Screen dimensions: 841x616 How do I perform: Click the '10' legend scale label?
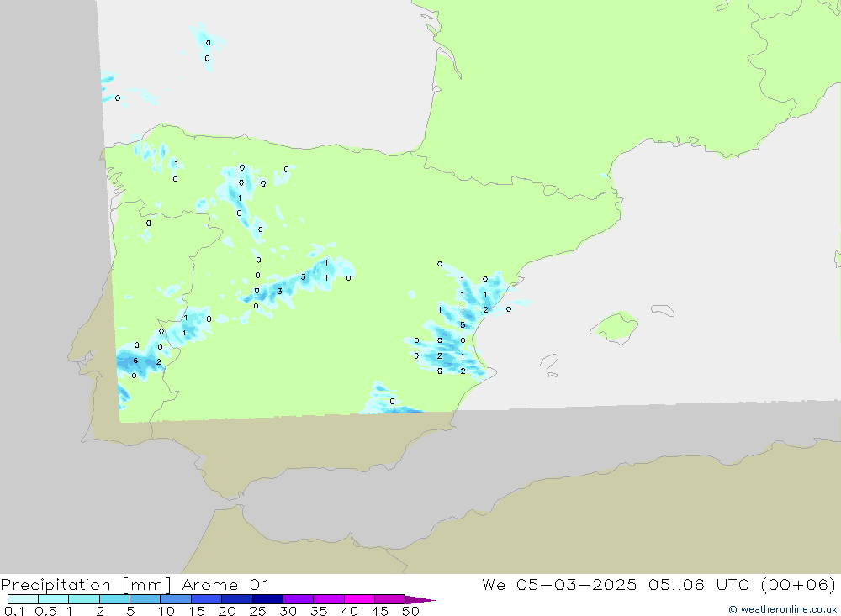[x=167, y=611]
